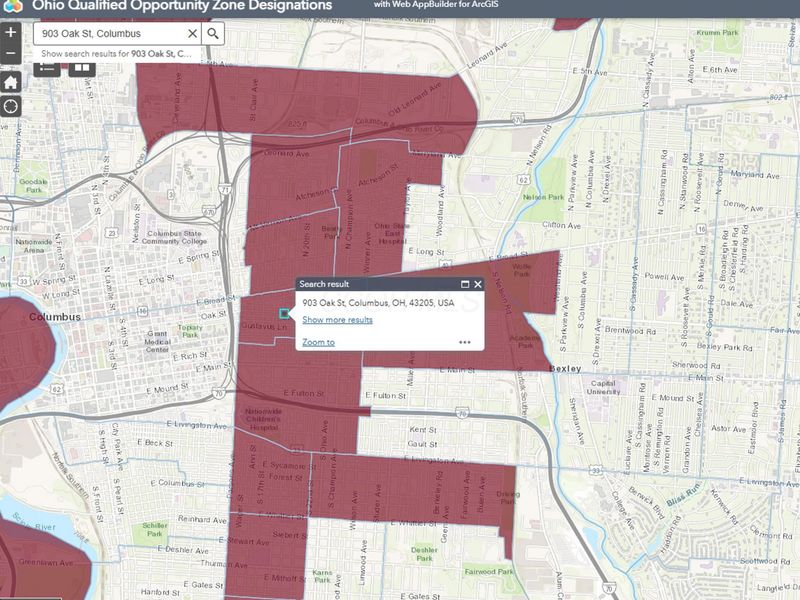Click the Krumm Park label
800x600 pixels.
click(717, 32)
